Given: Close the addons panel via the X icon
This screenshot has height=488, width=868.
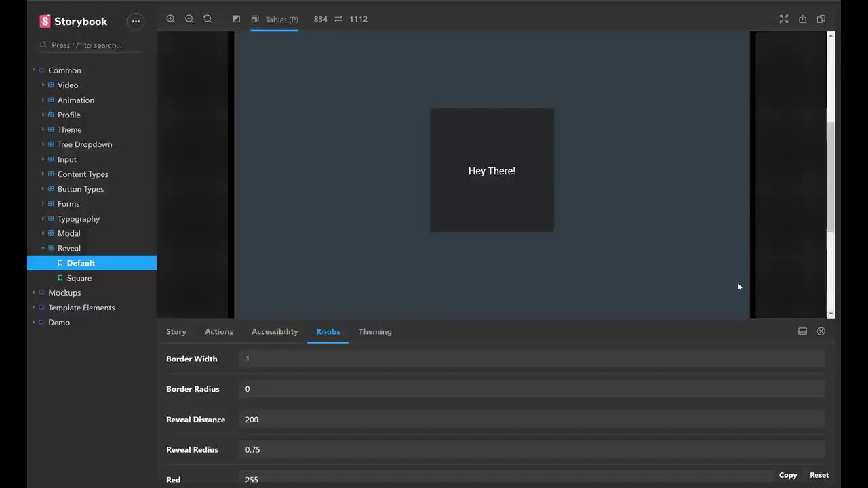Looking at the screenshot, I should coord(821,331).
